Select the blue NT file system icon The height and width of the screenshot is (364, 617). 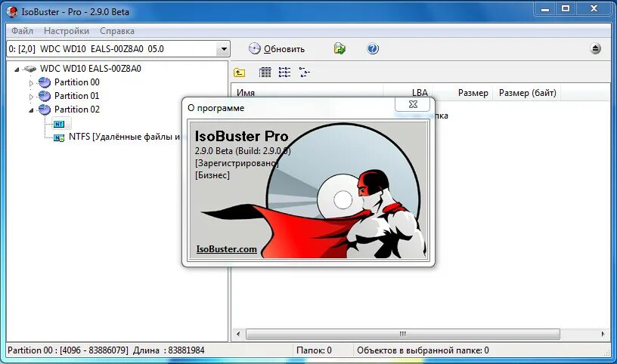click(x=59, y=124)
